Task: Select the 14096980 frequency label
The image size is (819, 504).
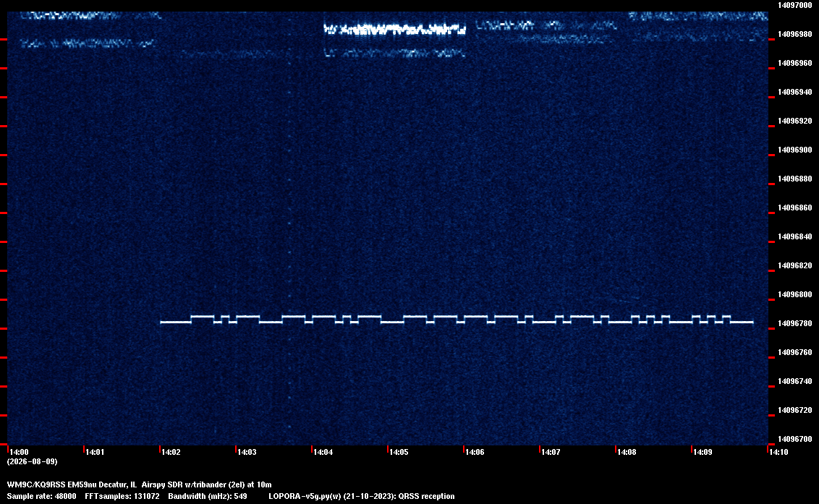Action: [x=795, y=34]
